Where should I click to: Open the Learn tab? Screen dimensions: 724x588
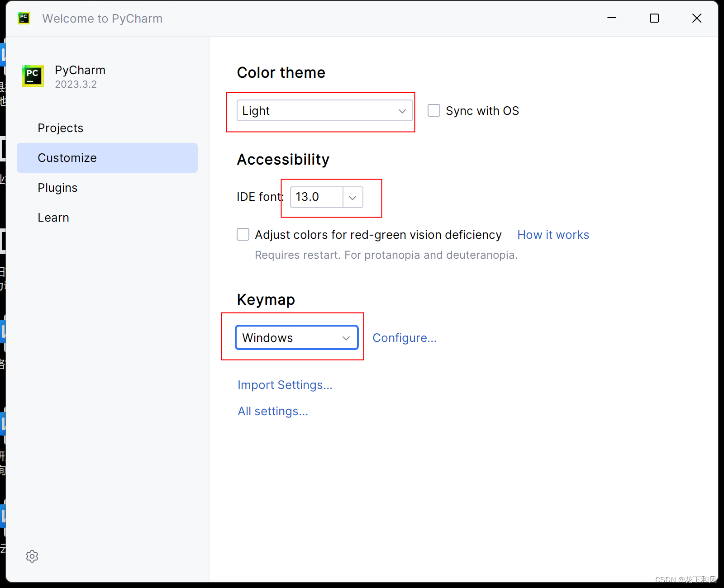53,218
